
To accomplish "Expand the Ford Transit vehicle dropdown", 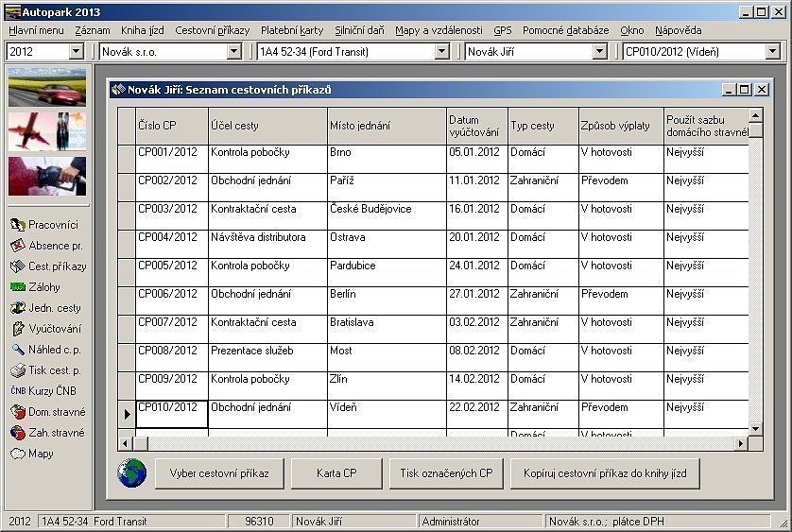I will (x=441, y=52).
